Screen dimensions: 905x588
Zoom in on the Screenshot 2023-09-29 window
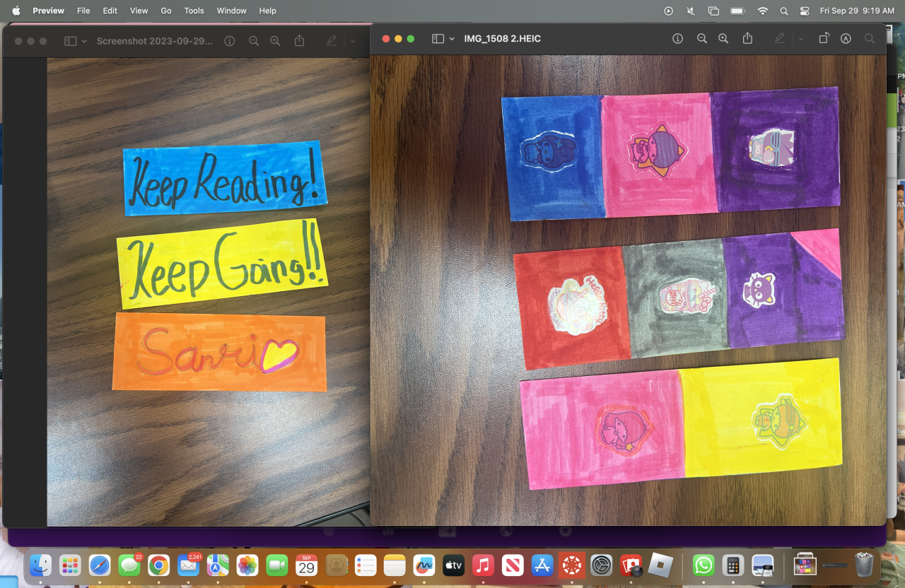275,41
